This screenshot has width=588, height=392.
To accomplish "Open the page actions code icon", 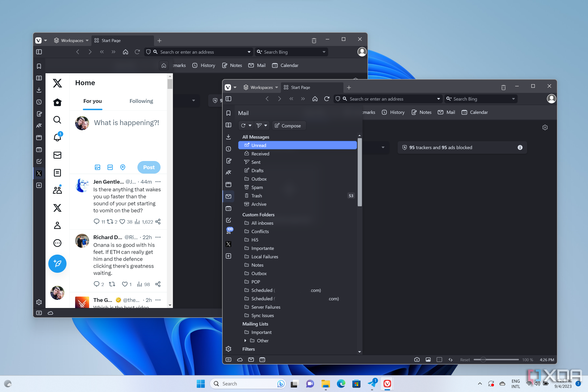I will pyautogui.click(x=451, y=360).
